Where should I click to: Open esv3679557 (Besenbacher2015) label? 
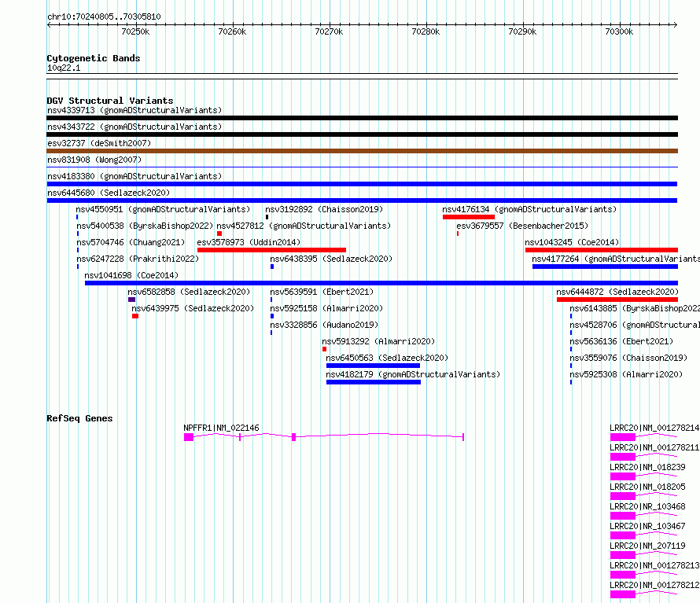[x=522, y=226]
